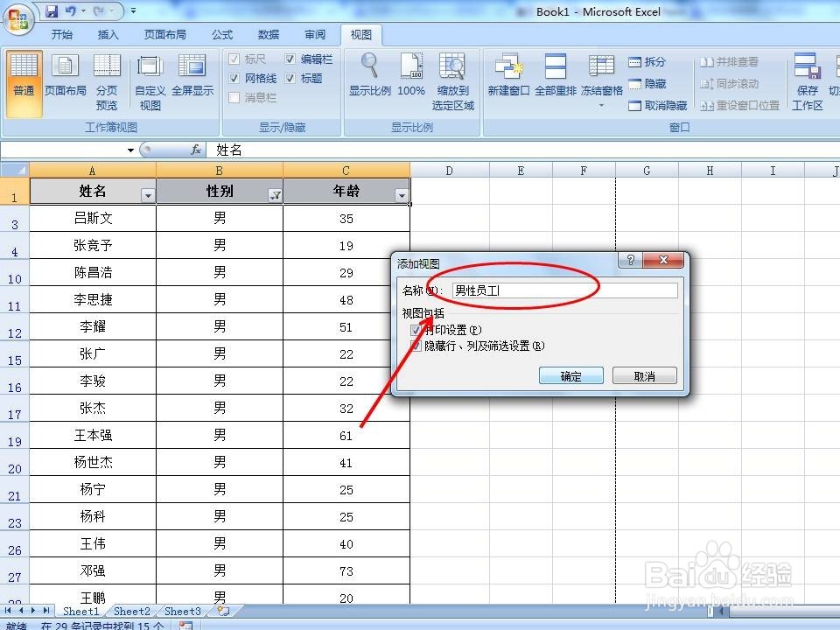Switch to the 数据 ribbon tab
Screen dimensions: 840x630
pyautogui.click(x=268, y=35)
